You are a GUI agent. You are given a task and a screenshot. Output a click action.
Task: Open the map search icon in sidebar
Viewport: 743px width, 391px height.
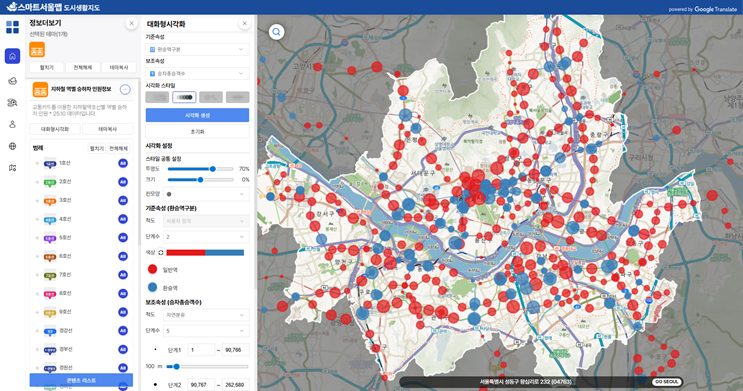pyautogui.click(x=12, y=102)
